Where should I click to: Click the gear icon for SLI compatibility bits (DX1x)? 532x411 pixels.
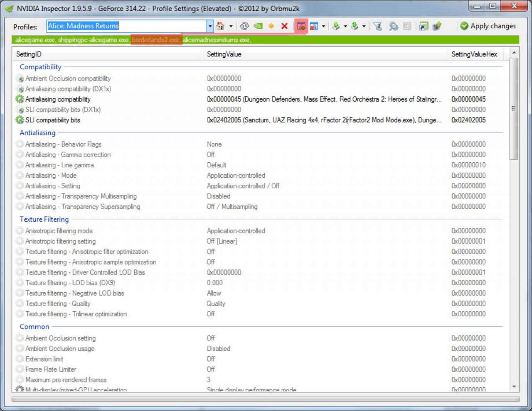(20, 110)
